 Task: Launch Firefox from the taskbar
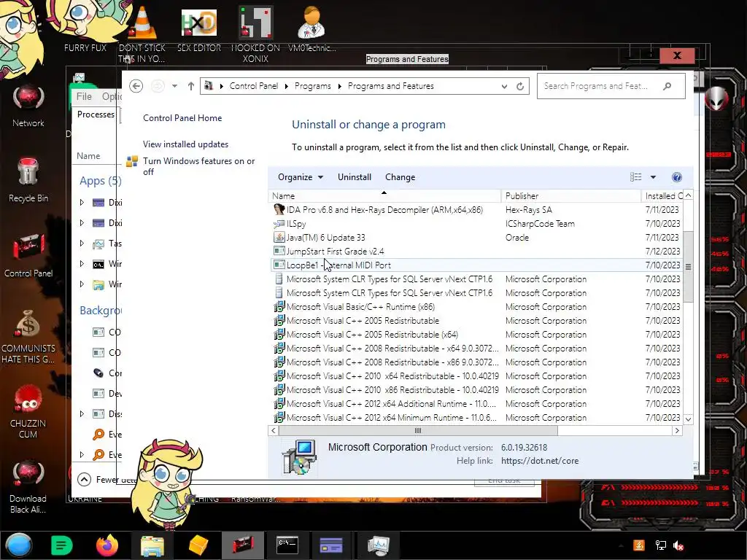(107, 545)
